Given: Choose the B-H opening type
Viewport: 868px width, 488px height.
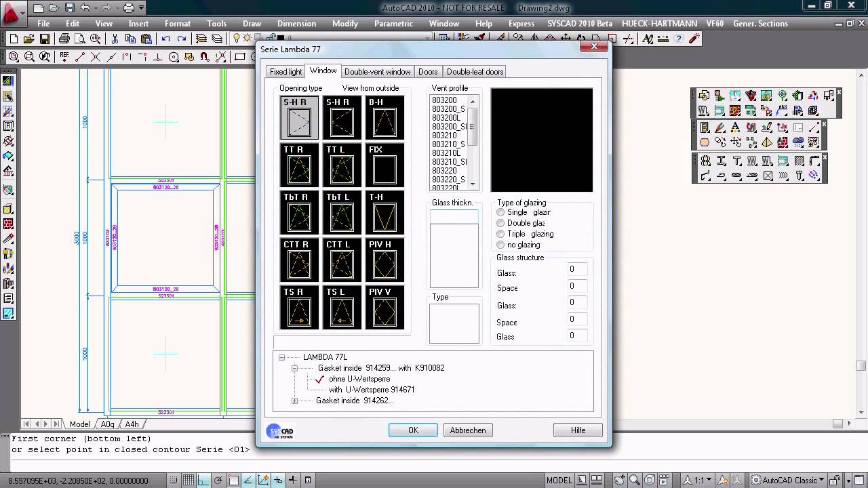Looking at the screenshot, I should click(x=384, y=117).
